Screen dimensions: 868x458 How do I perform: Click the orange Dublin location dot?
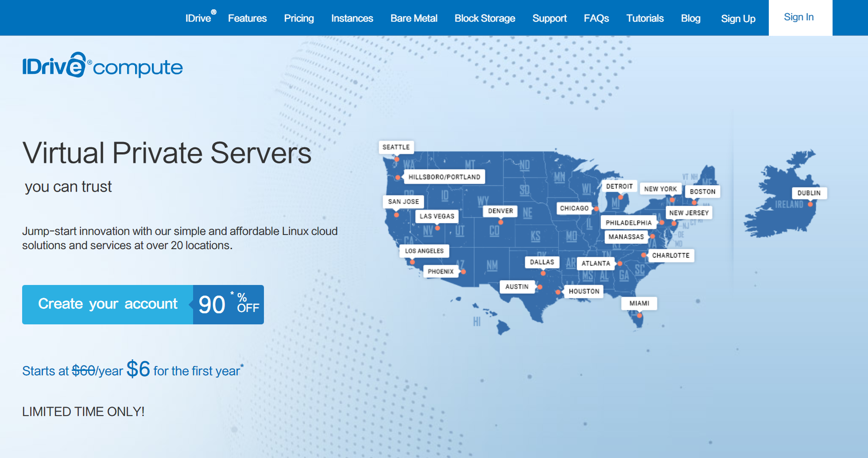(810, 204)
